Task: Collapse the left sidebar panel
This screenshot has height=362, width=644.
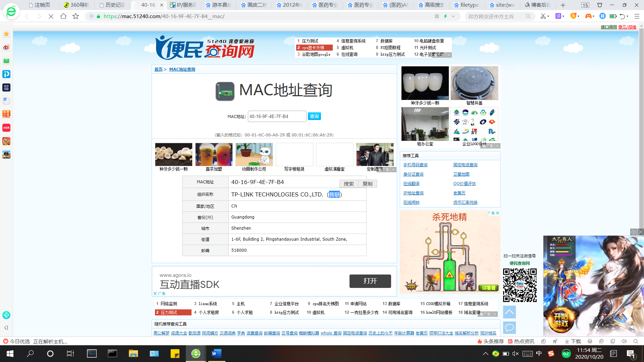Action: click(6, 328)
